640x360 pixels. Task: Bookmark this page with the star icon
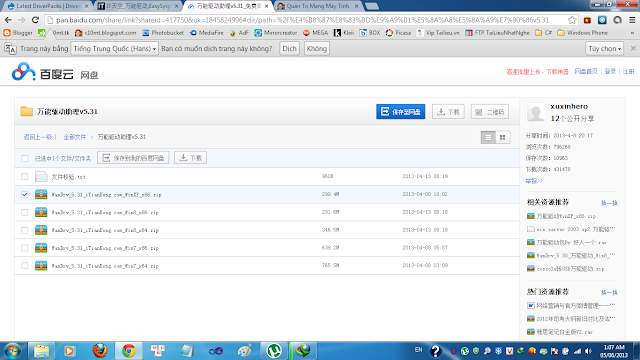pos(572,20)
